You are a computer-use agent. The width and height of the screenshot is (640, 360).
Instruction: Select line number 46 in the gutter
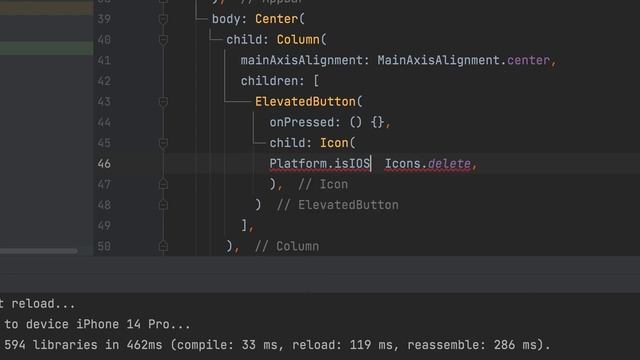point(104,164)
